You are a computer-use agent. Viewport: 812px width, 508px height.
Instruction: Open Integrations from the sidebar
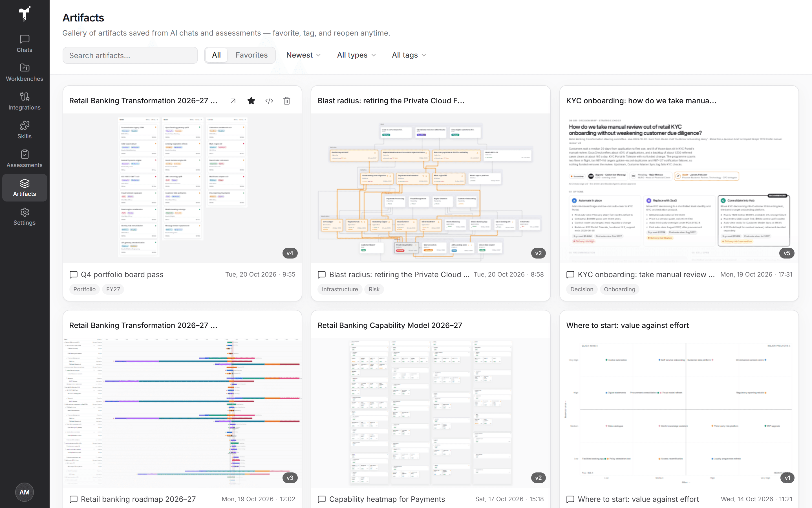25,102
